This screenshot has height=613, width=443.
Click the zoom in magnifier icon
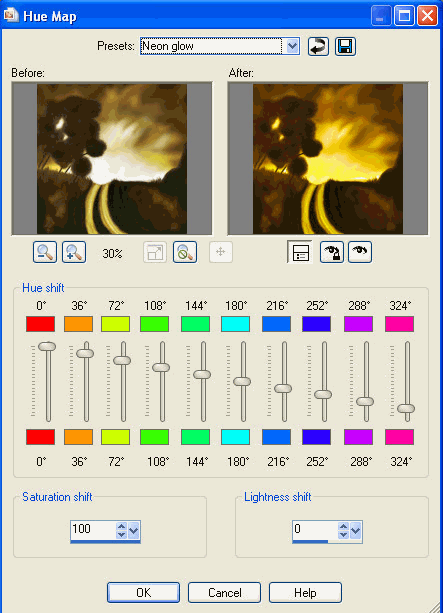(x=74, y=252)
